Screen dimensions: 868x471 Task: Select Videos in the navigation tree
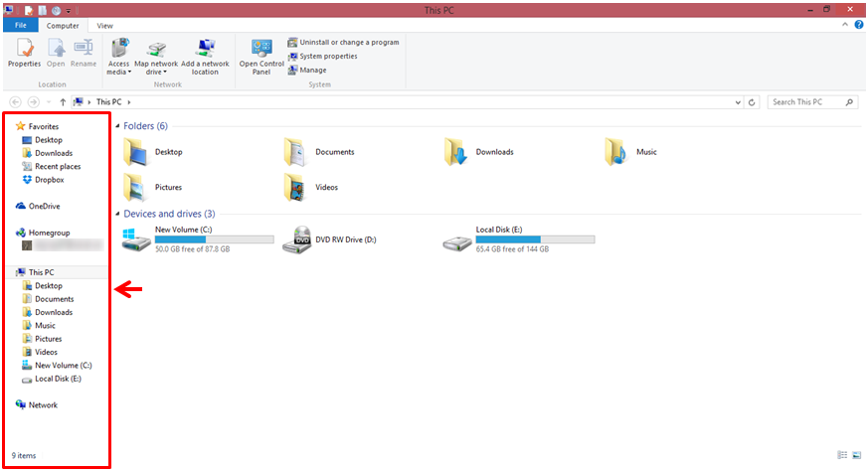pyautogui.click(x=40, y=352)
